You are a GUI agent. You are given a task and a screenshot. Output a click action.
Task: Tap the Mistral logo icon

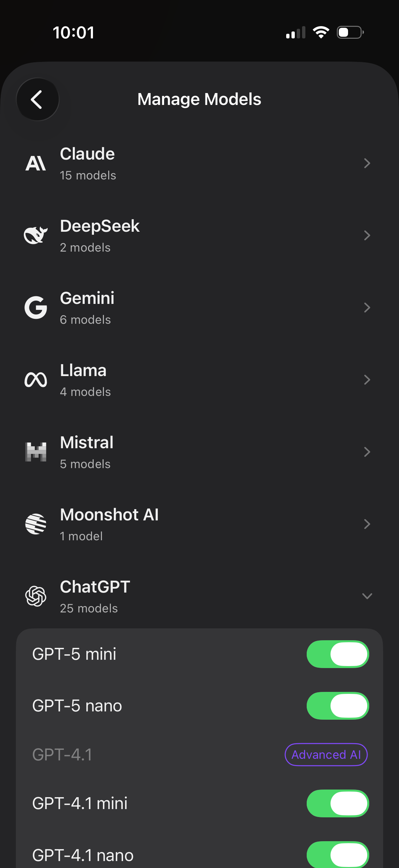[36, 452]
